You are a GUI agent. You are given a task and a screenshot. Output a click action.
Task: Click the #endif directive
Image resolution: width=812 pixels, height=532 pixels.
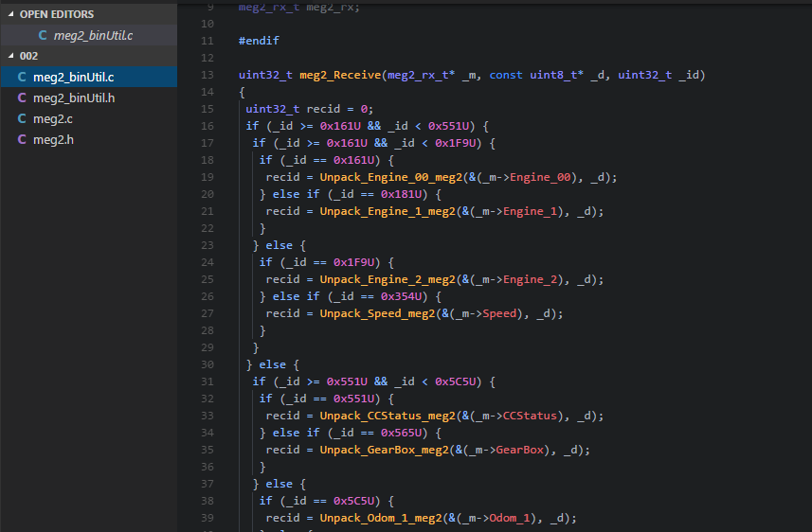coord(259,41)
